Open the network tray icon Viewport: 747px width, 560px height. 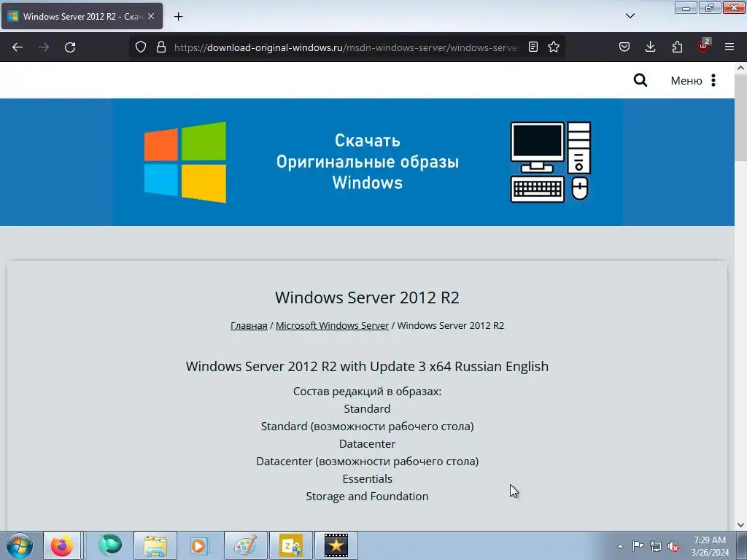click(656, 546)
